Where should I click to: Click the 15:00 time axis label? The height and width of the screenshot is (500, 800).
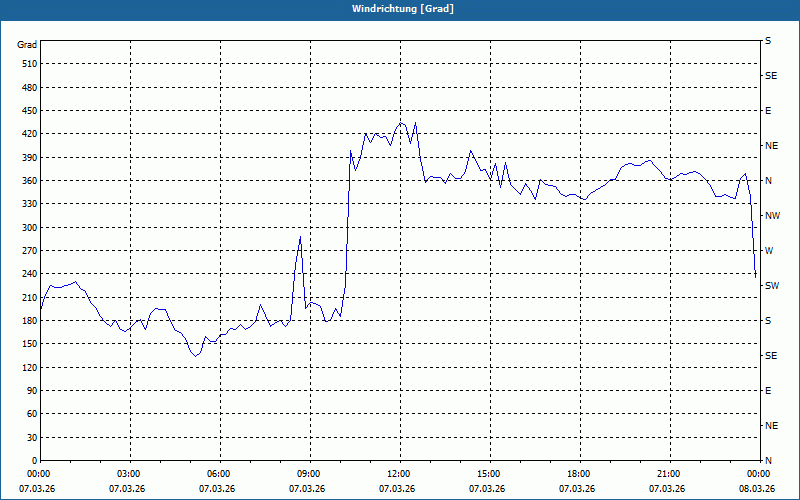pyautogui.click(x=488, y=473)
